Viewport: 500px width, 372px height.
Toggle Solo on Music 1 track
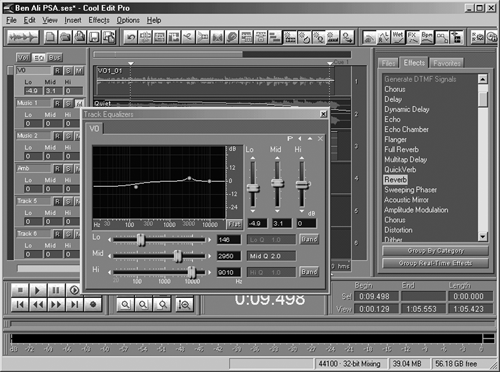pyautogui.click(x=68, y=104)
